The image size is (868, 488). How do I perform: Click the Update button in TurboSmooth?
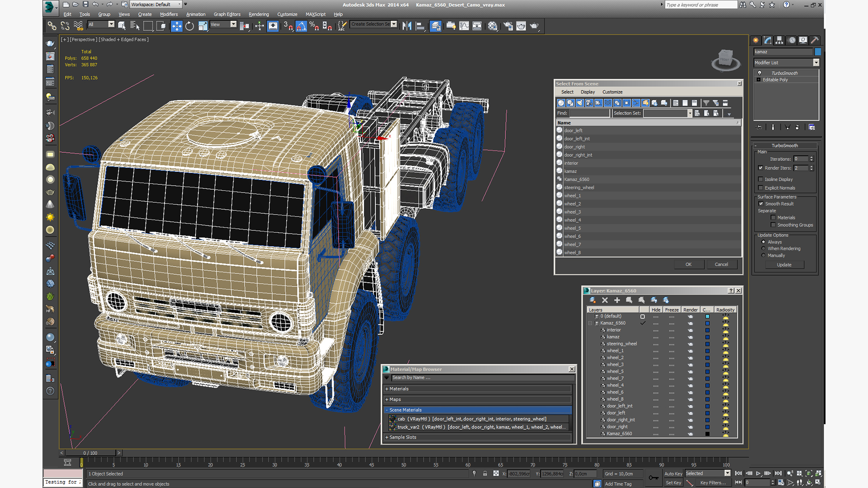coord(784,265)
